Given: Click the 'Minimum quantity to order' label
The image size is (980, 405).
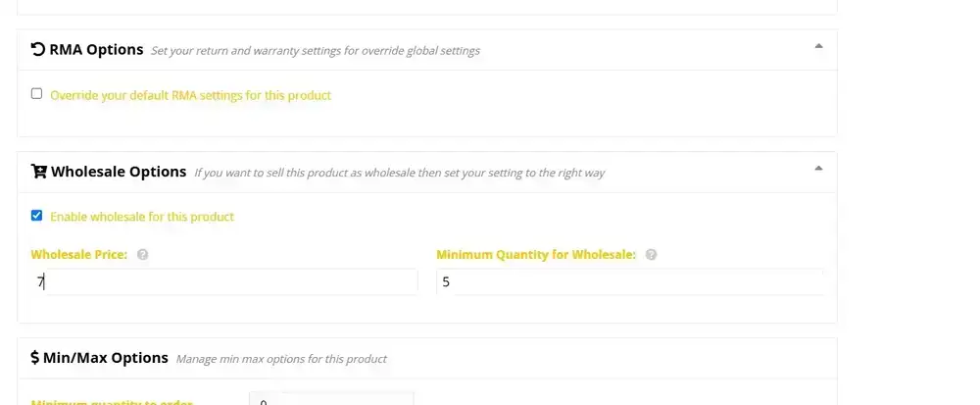Looking at the screenshot, I should (x=112, y=402).
